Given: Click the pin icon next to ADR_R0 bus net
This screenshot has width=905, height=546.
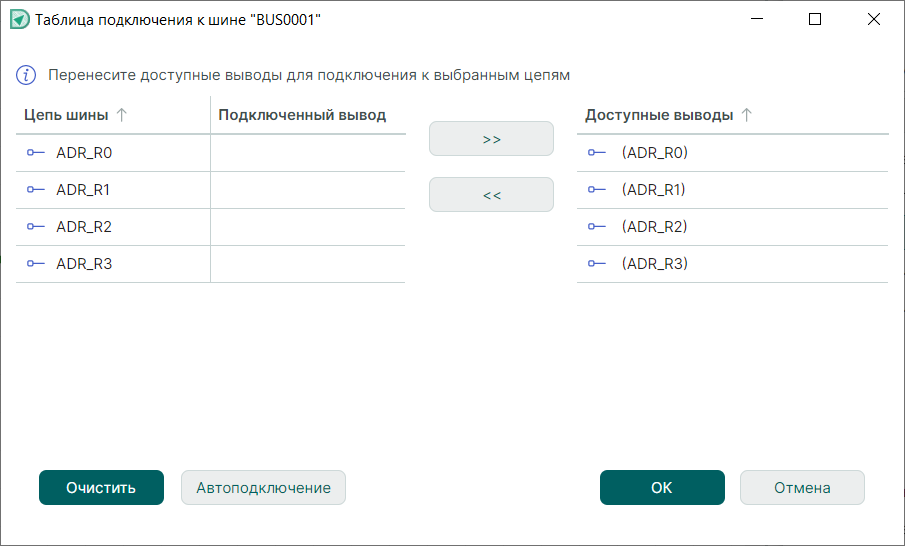Looking at the screenshot, I should [x=35, y=153].
